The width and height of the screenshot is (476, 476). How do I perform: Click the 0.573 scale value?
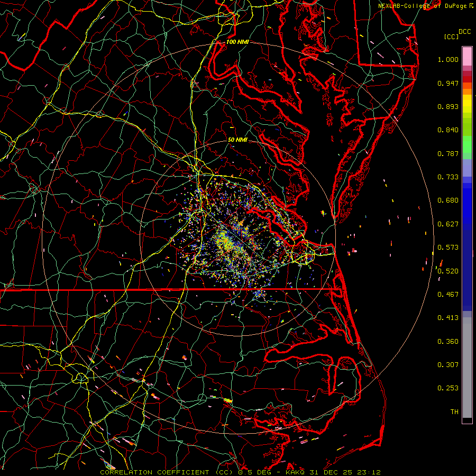tap(448, 248)
